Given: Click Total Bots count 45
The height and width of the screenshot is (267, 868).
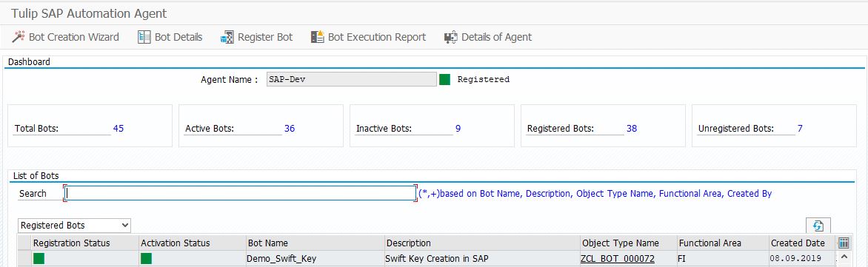Looking at the screenshot, I should [x=118, y=128].
